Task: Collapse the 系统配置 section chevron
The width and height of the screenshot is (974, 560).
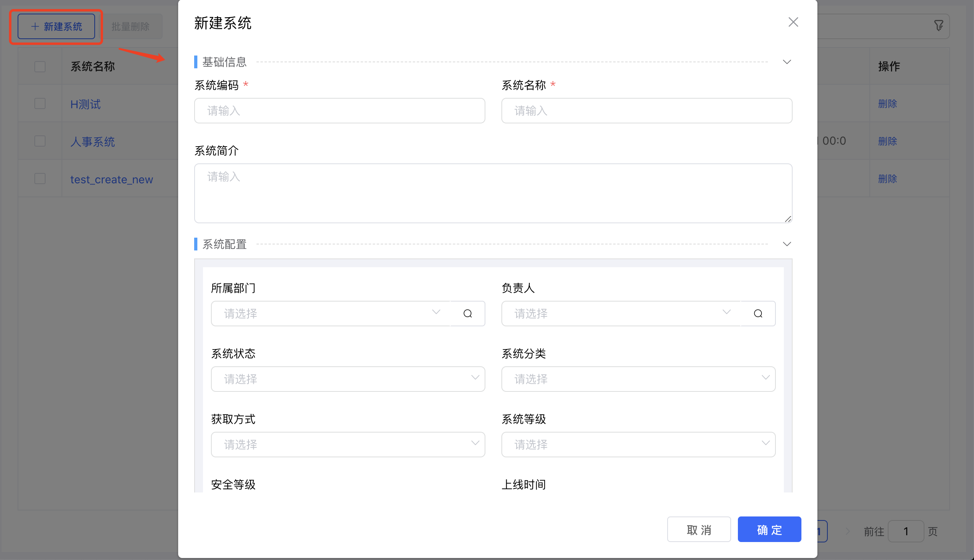Action: click(x=786, y=244)
